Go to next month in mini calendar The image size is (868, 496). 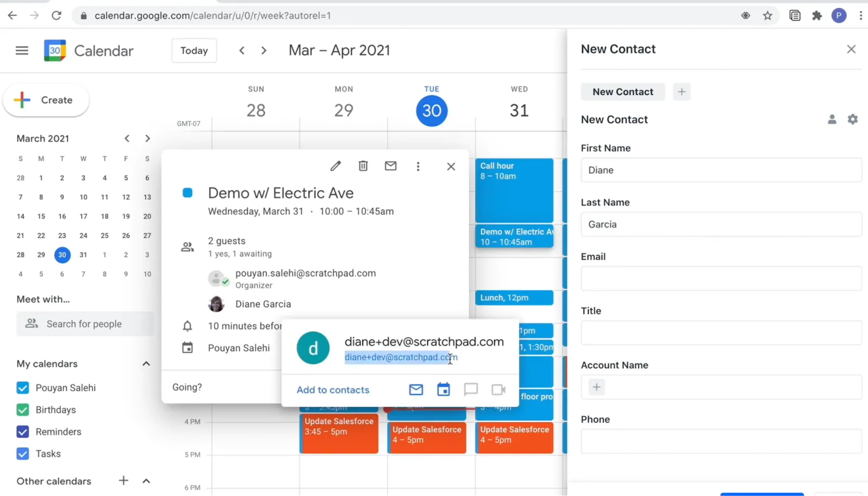coord(148,138)
